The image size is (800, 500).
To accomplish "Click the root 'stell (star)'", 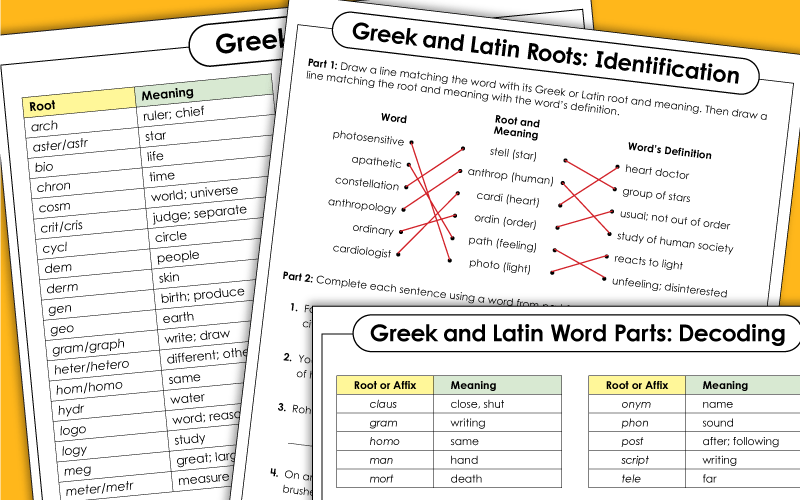I will [513, 153].
